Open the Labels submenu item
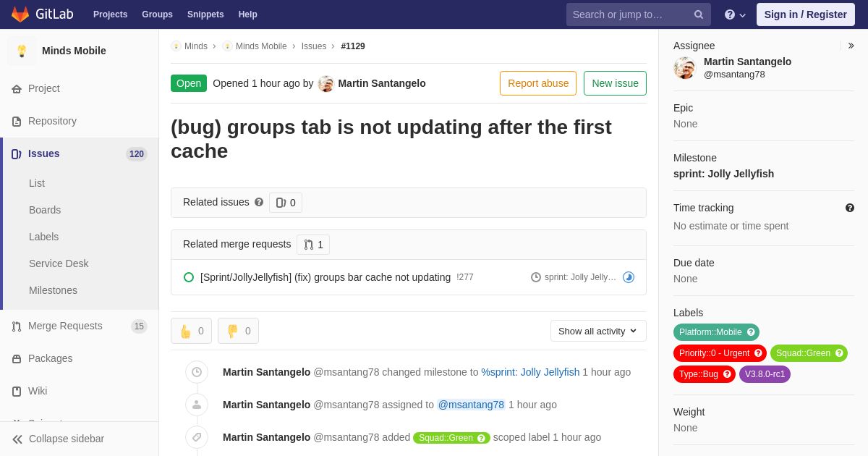Screen dimensions: 868x456 [x=43, y=237]
